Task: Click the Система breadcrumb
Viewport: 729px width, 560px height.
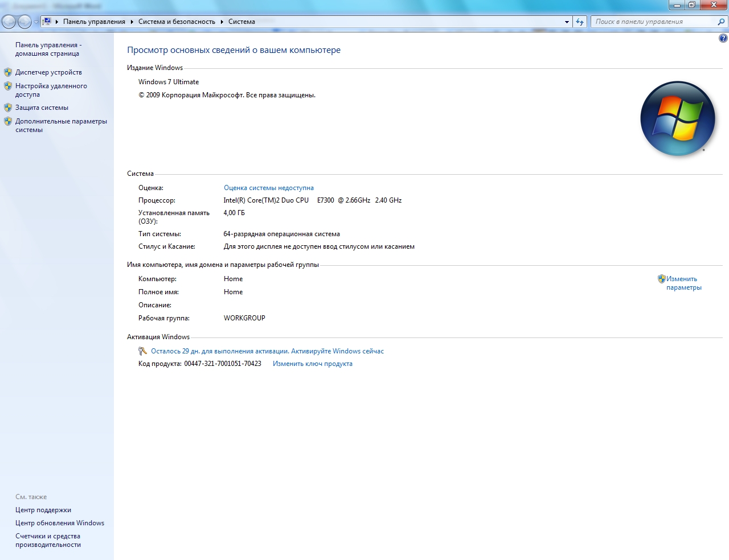Action: click(241, 22)
